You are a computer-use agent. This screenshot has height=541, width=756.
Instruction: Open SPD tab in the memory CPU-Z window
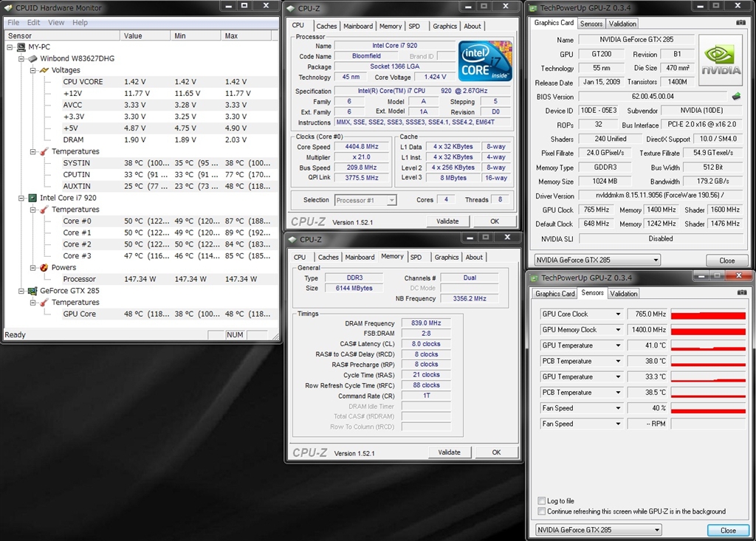[416, 257]
